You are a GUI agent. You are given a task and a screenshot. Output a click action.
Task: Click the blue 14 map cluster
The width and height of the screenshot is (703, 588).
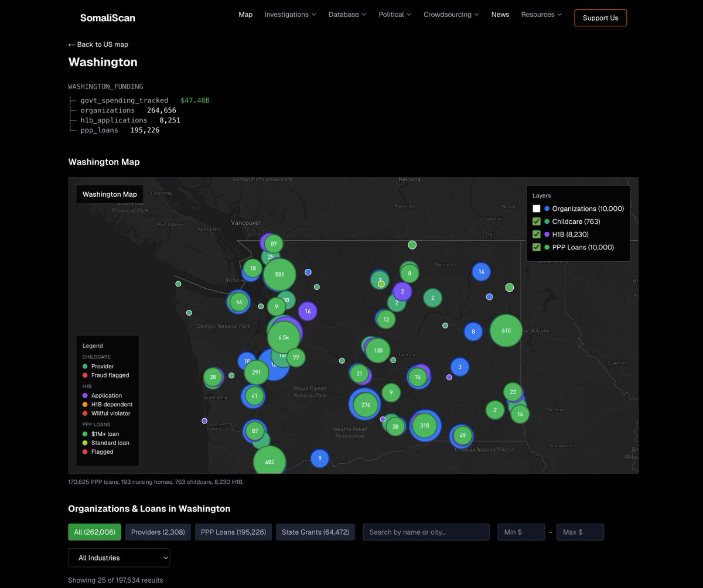(481, 272)
